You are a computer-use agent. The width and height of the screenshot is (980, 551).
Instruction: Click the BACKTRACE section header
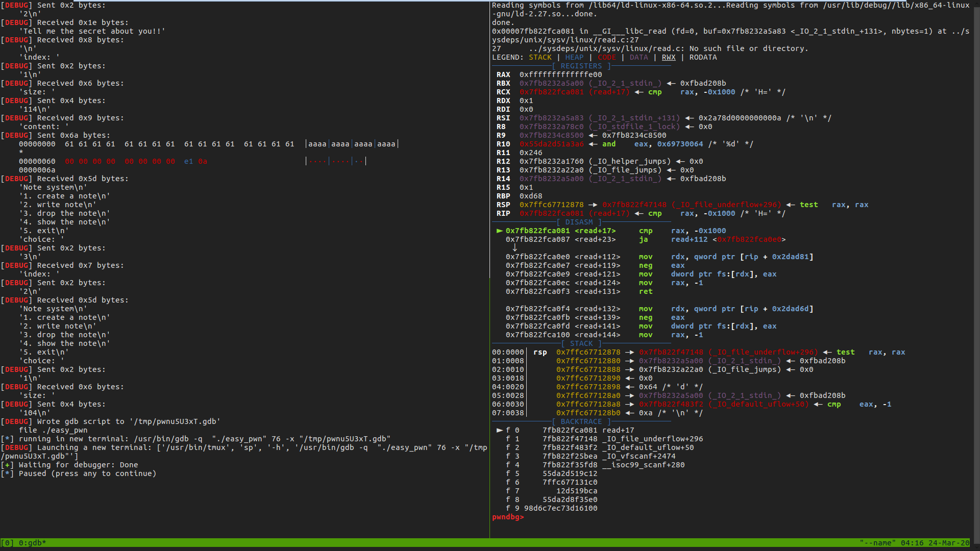coord(581,421)
